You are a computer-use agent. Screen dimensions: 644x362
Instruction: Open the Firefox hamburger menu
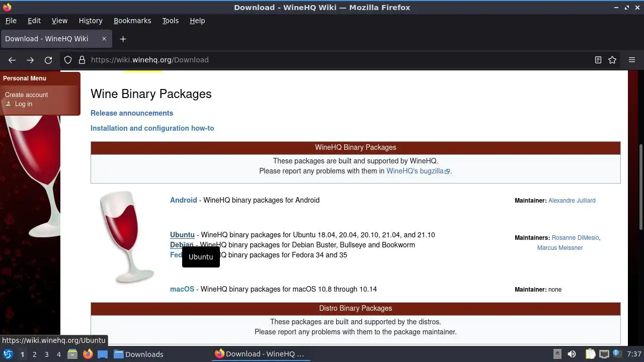coord(632,60)
